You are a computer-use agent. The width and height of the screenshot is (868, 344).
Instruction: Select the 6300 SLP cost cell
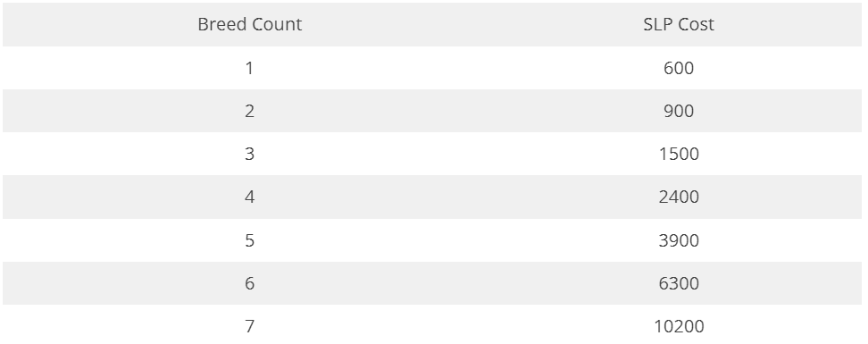[679, 283]
